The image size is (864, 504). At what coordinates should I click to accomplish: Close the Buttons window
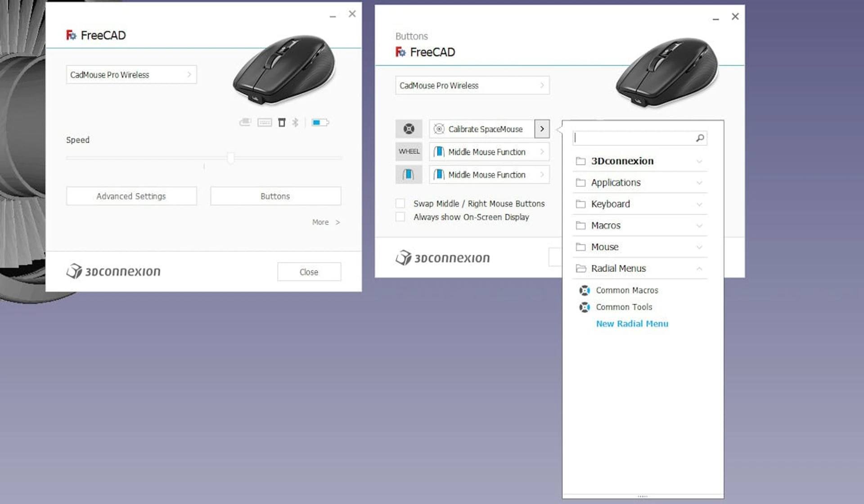pos(735,17)
